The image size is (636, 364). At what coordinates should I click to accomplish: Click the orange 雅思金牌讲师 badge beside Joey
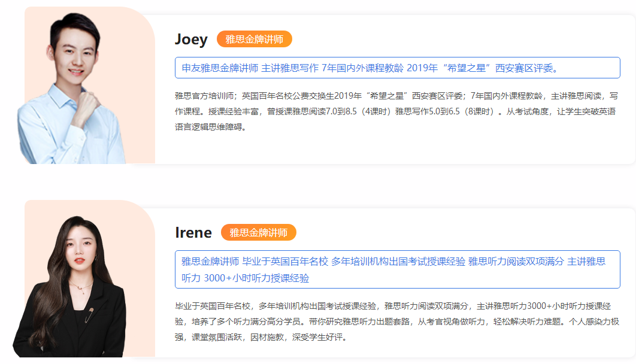(255, 40)
